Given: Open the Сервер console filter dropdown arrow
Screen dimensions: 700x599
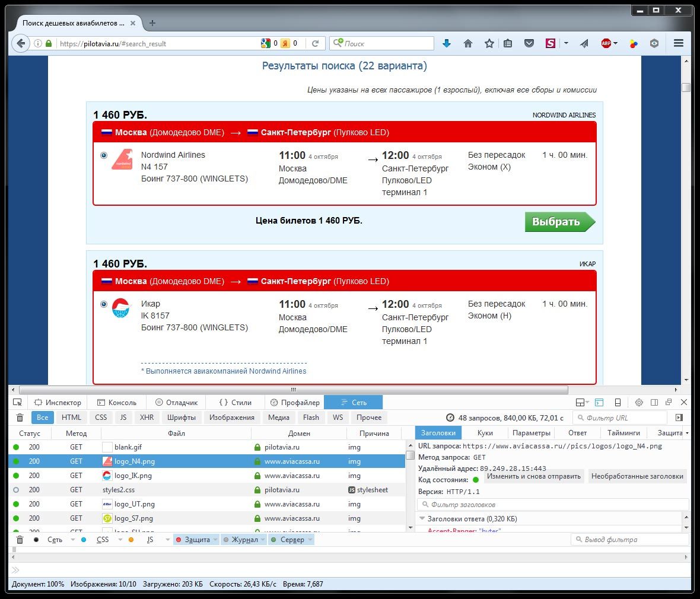Looking at the screenshot, I should (310, 540).
